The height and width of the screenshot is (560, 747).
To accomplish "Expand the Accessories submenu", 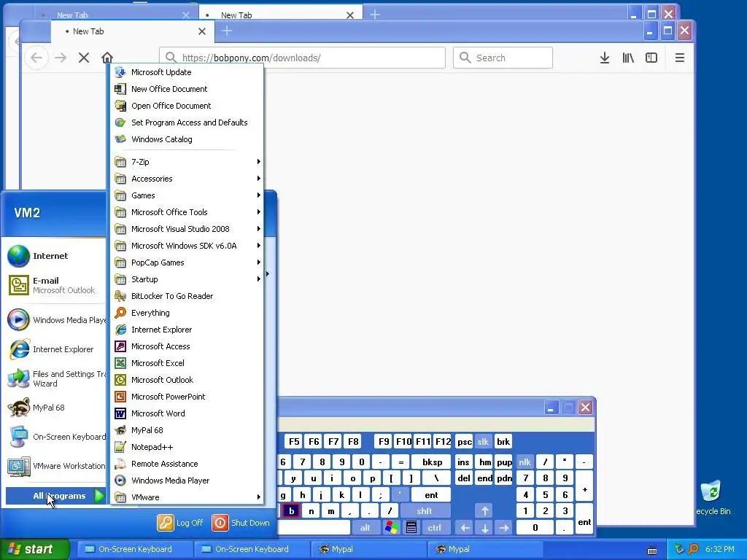I will pyautogui.click(x=187, y=179).
